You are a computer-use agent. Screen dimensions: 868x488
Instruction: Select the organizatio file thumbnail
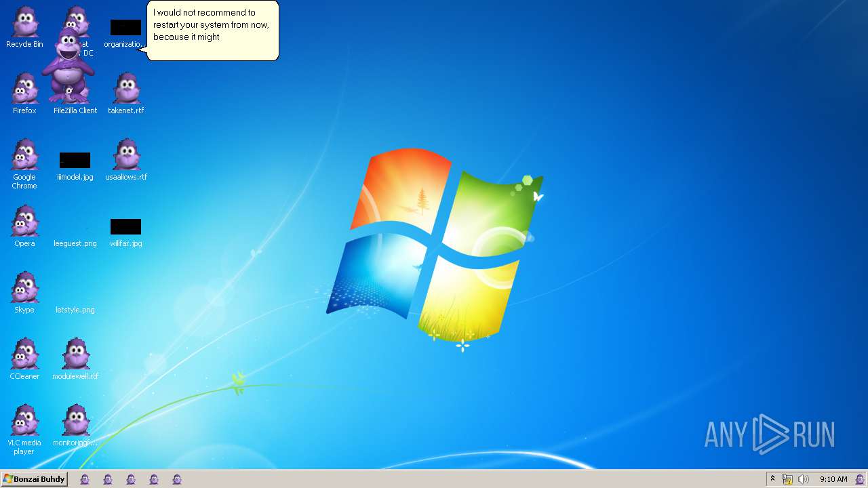[x=126, y=27]
